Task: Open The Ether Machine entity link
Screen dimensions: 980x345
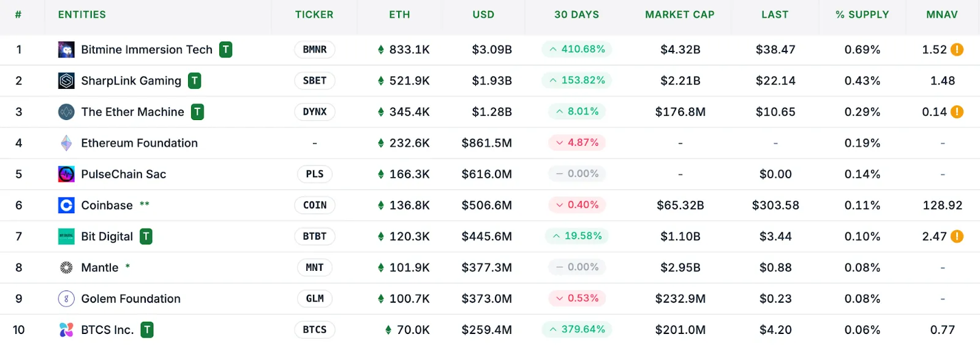Action: 132,112
